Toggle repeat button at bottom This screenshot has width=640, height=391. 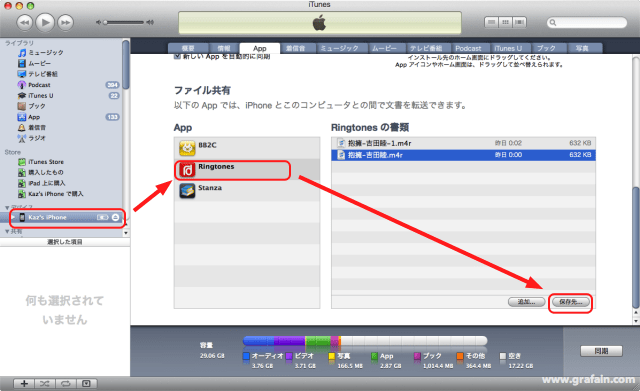click(66, 384)
